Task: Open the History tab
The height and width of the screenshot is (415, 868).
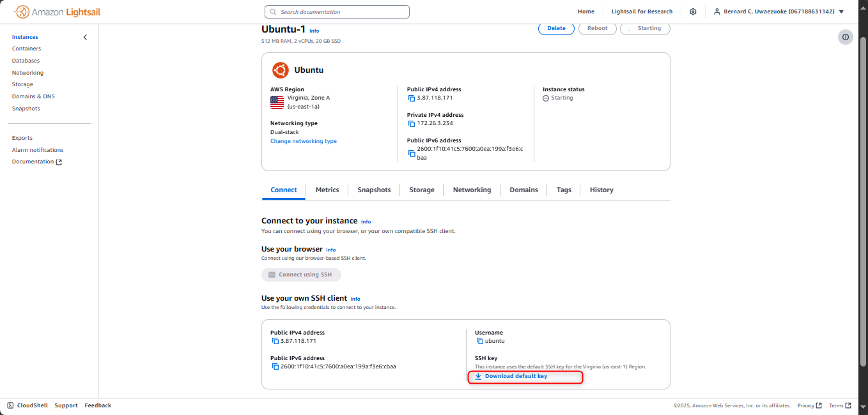Action: 601,190
